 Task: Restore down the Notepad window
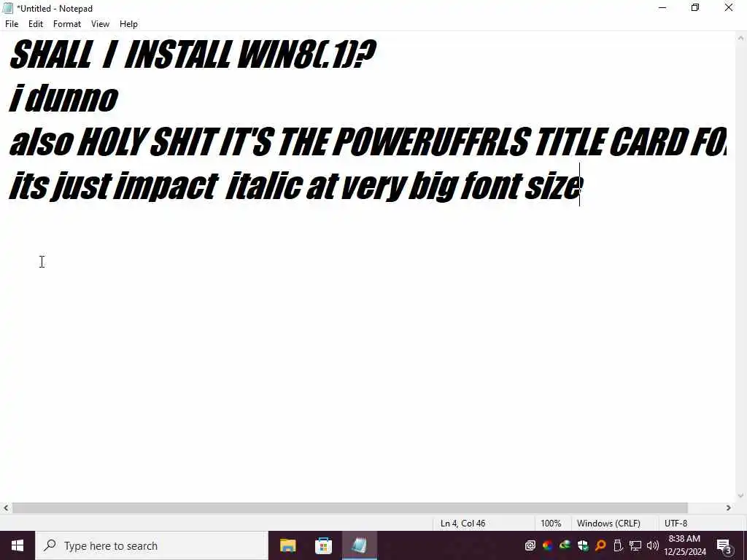695,8
